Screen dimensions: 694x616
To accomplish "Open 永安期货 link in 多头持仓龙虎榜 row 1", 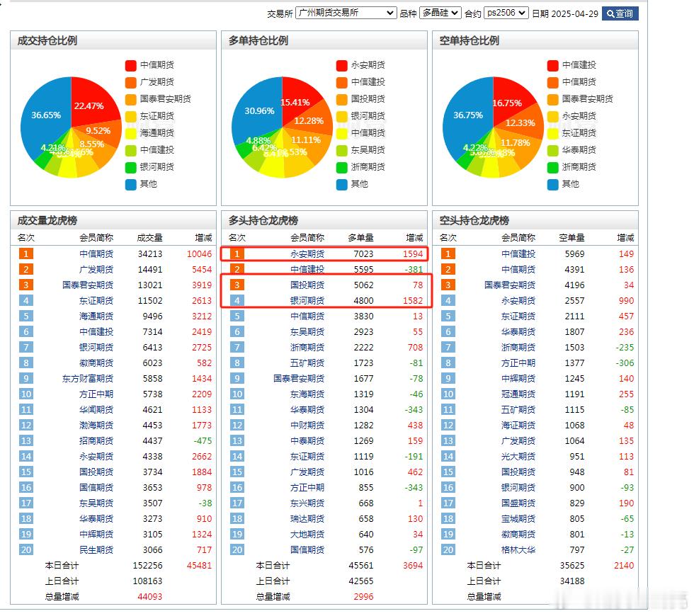I will pyautogui.click(x=307, y=254).
